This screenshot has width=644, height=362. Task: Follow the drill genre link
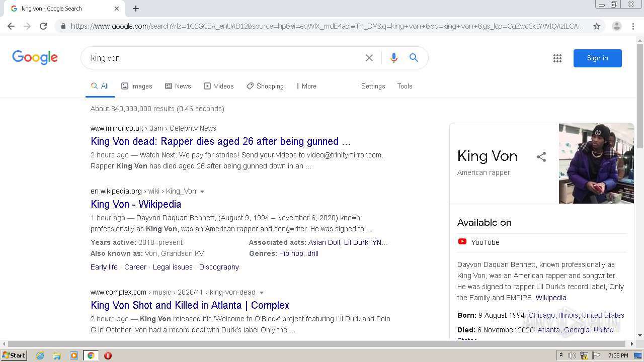pos(313,253)
